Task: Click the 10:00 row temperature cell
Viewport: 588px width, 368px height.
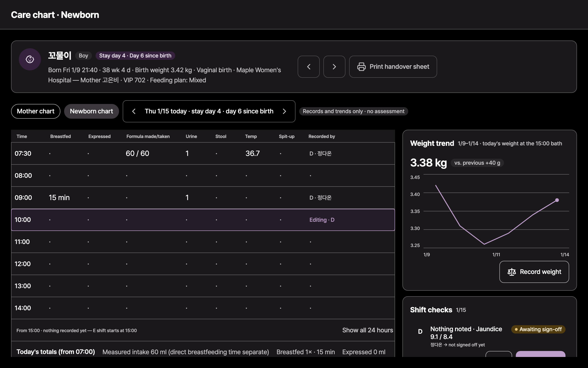Action: pos(246,220)
